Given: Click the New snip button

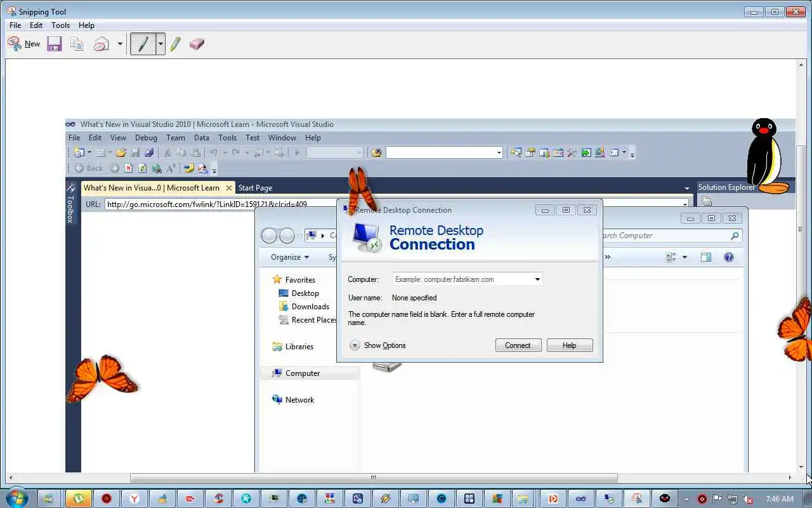Looking at the screenshot, I should (x=23, y=44).
